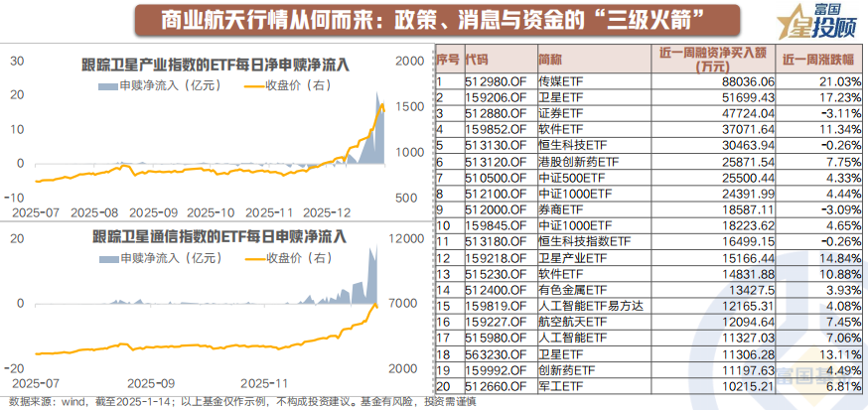Select the 军工ETF name cell

coord(594,385)
